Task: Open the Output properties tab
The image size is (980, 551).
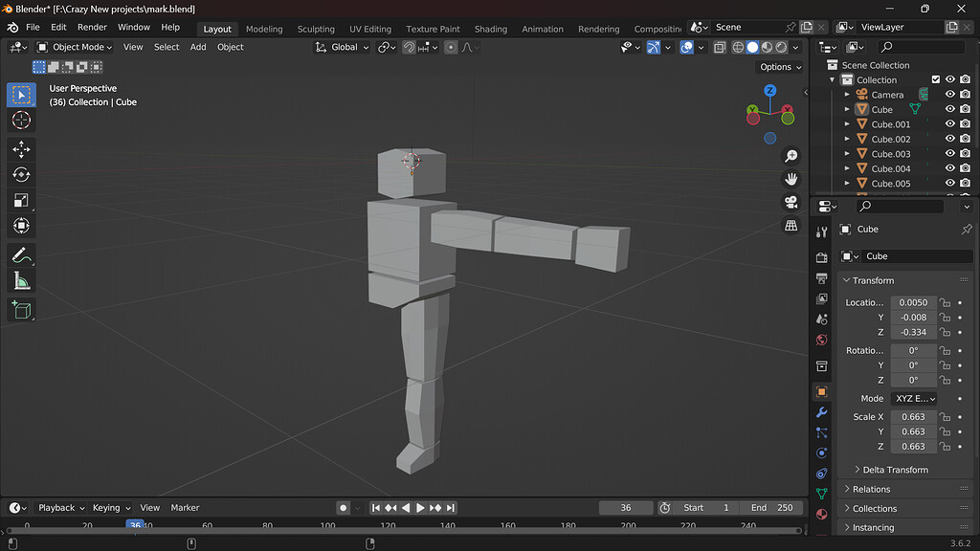Action: 822,278
